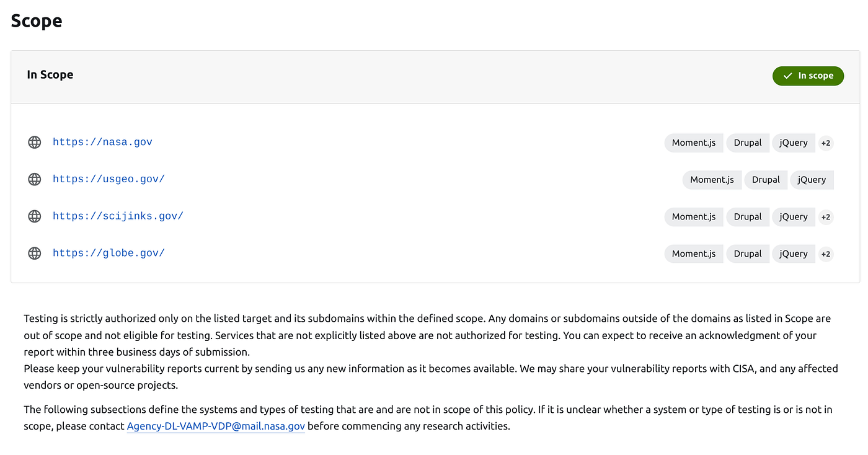This screenshot has width=868, height=455.
Task: Click the globe icon beside usgeo.gov
Action: click(35, 180)
